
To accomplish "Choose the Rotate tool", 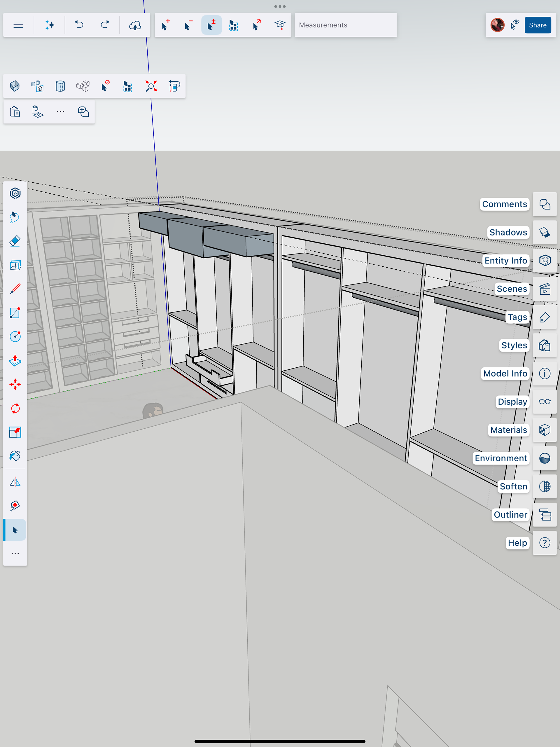I will (15, 408).
